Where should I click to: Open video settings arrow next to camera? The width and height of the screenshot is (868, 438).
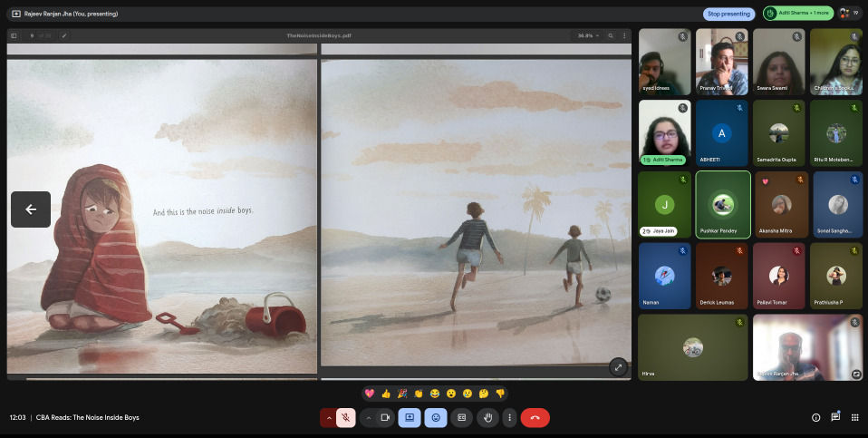(368, 417)
